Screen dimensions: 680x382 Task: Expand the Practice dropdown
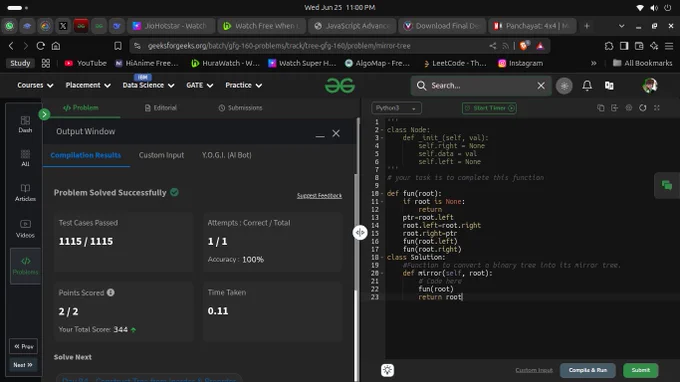pos(244,85)
